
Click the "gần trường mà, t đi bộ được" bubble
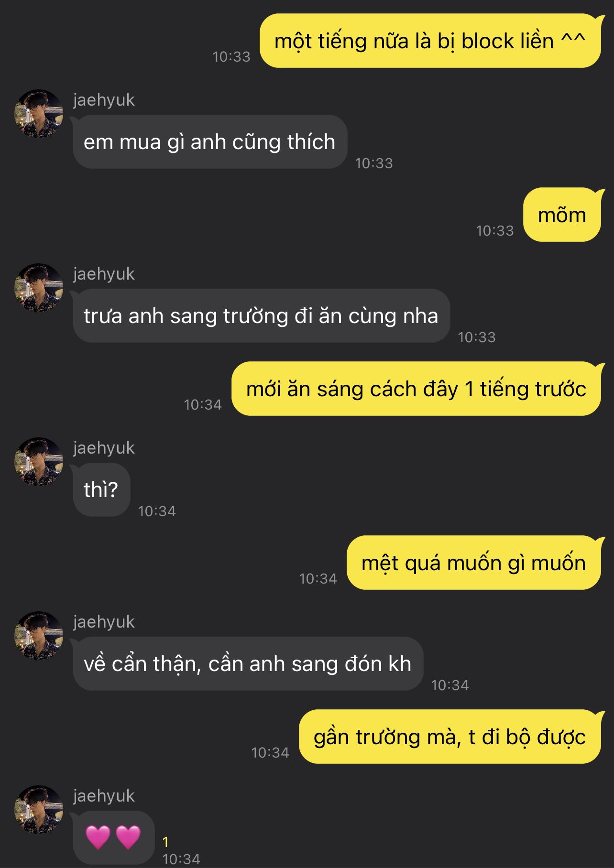(x=449, y=737)
